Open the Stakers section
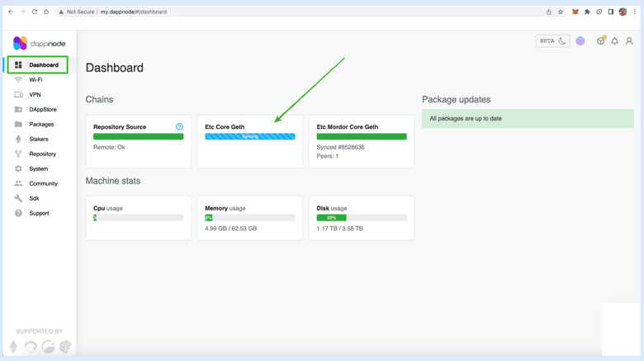 39,140
